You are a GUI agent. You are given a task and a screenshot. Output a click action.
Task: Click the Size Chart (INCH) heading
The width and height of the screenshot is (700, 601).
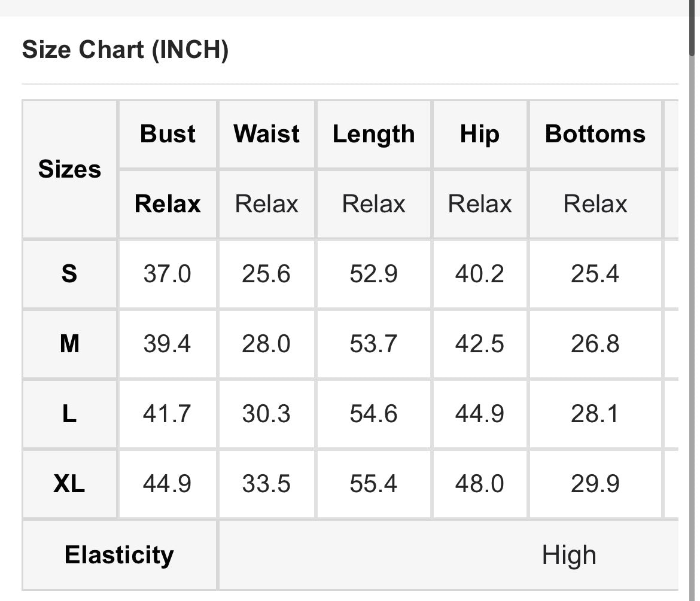coord(125,50)
